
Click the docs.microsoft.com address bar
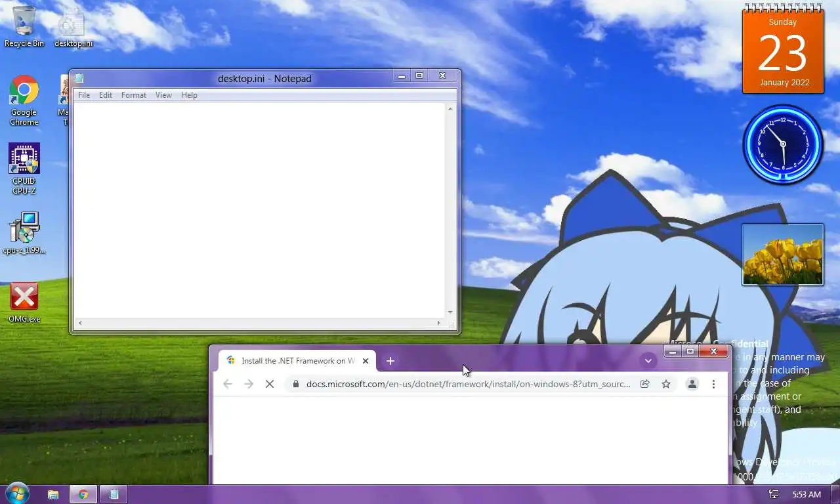tap(469, 384)
